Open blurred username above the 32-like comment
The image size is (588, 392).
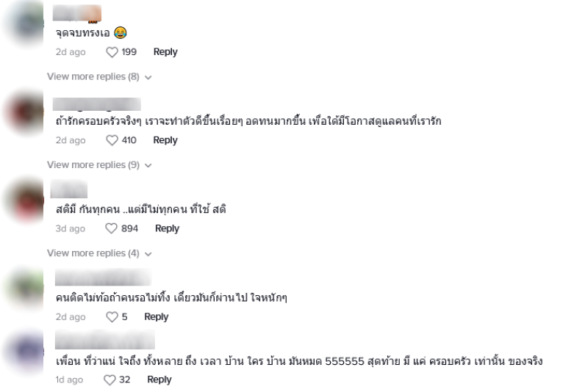coord(105,340)
